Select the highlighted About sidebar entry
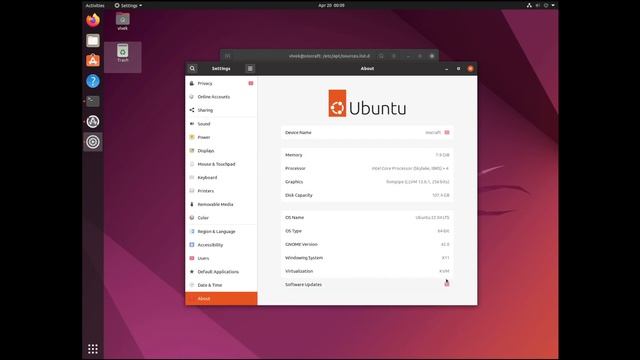This screenshot has height=360, width=640. [221, 299]
